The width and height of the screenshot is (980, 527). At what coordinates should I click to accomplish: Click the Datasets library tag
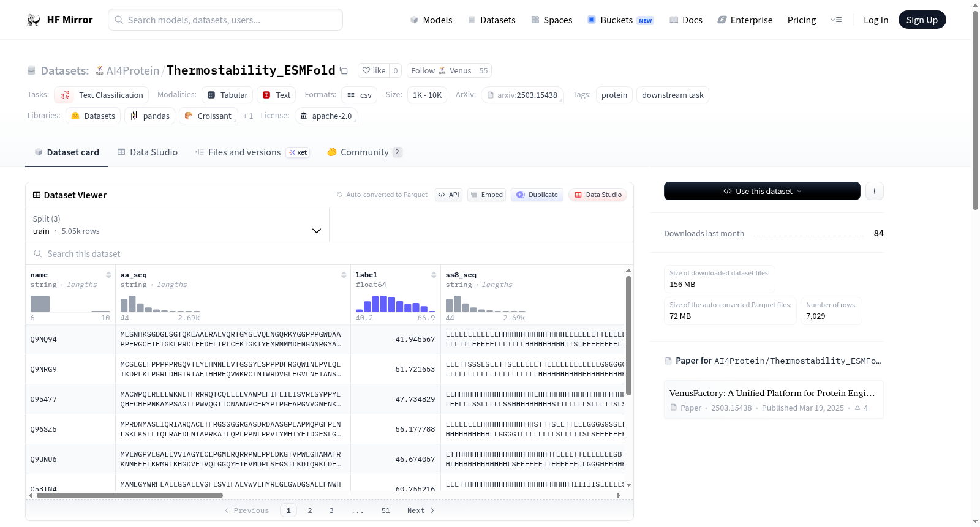tap(93, 116)
